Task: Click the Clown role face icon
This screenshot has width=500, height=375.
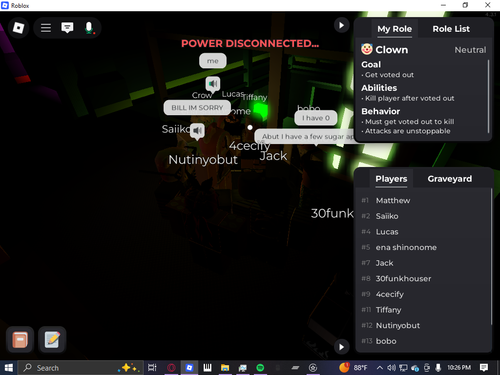Action: [x=366, y=49]
